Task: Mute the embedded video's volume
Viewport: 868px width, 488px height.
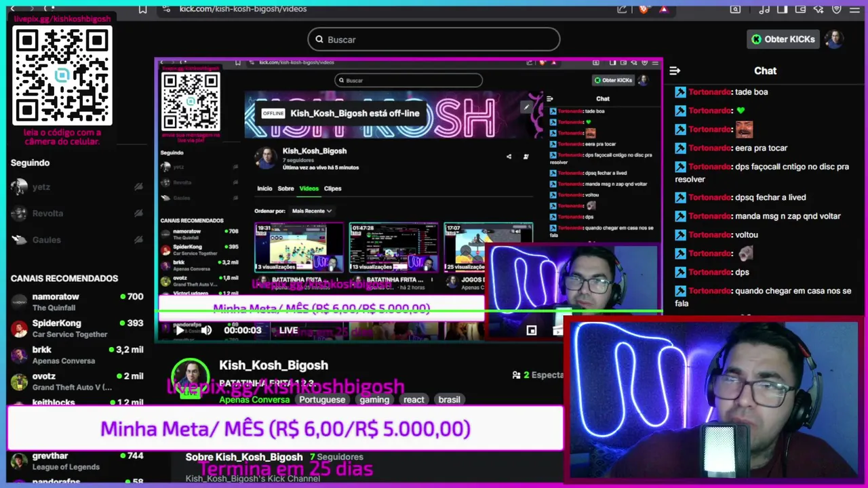Action: (x=206, y=330)
